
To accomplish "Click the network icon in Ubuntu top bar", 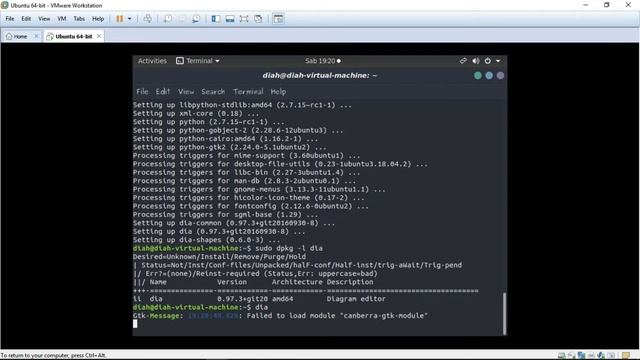I will tap(463, 61).
